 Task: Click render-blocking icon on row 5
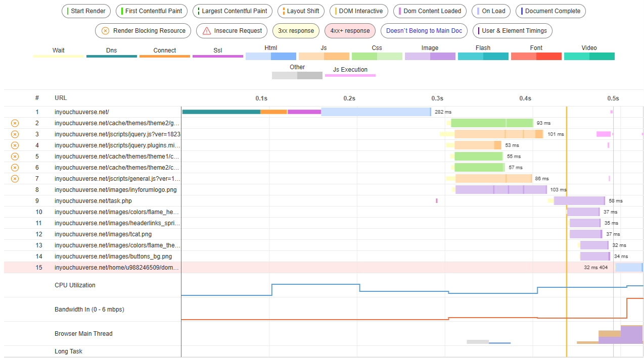click(15, 157)
